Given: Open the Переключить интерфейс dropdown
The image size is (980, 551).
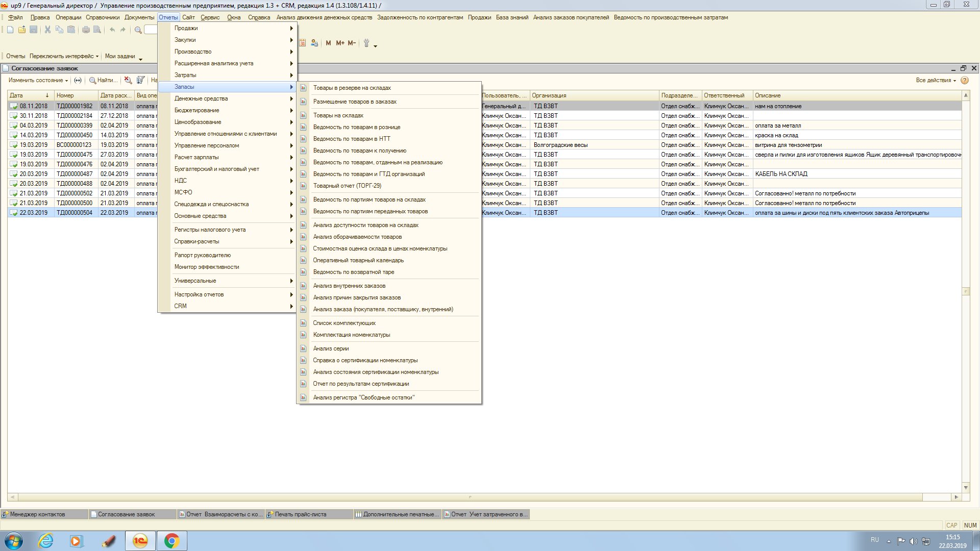Looking at the screenshot, I should [x=64, y=56].
